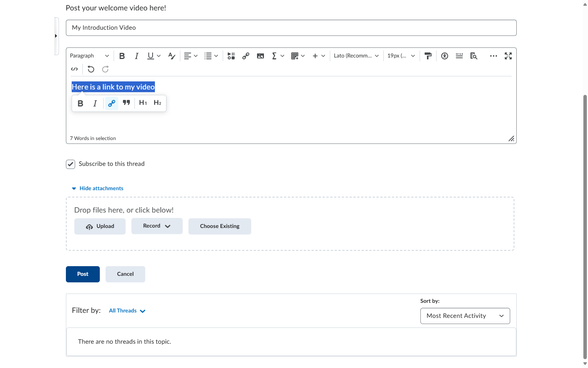Collapse the Hide attachments section
Image resolution: width=588 pixels, height=368 pixels.
pyautogui.click(x=98, y=188)
